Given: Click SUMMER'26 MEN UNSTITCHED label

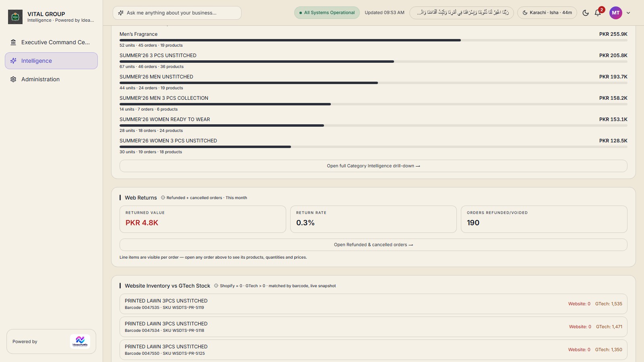Looking at the screenshot, I should [156, 77].
